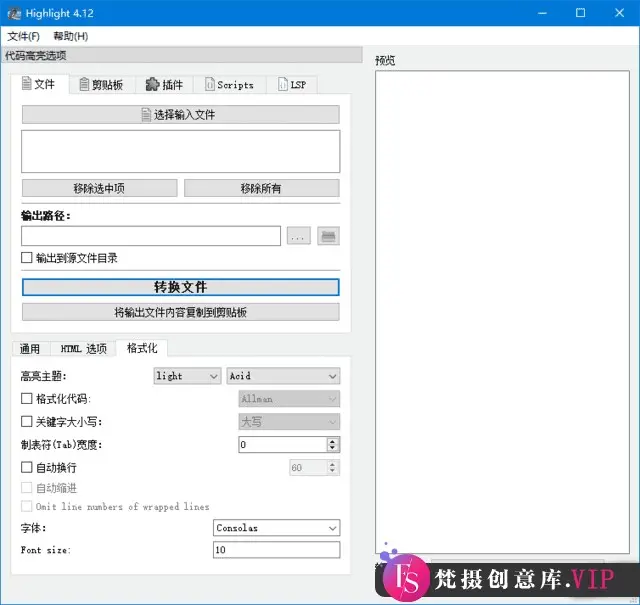Toggle the 关键字大小写 checkbox
The height and width of the screenshot is (605, 640).
(27, 421)
